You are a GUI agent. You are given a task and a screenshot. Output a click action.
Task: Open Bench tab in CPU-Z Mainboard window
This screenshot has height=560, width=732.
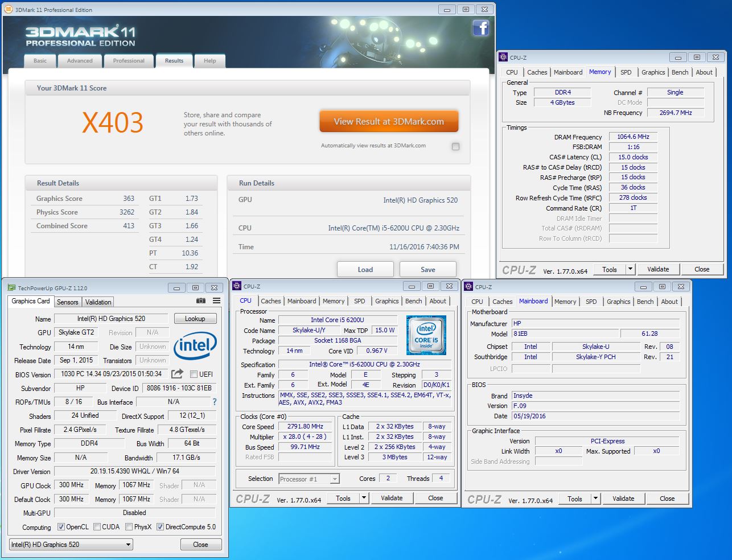pos(645,302)
